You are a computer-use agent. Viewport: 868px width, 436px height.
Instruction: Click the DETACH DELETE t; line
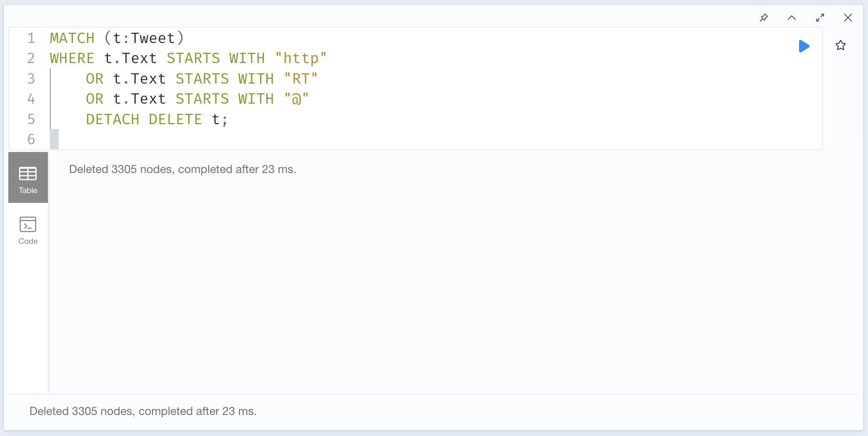(x=157, y=119)
